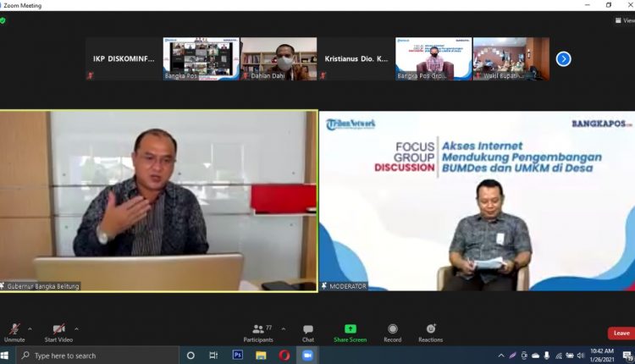The width and height of the screenshot is (635, 364).
Task: Expand audio options arrow beside Unmute
Action: tap(30, 328)
